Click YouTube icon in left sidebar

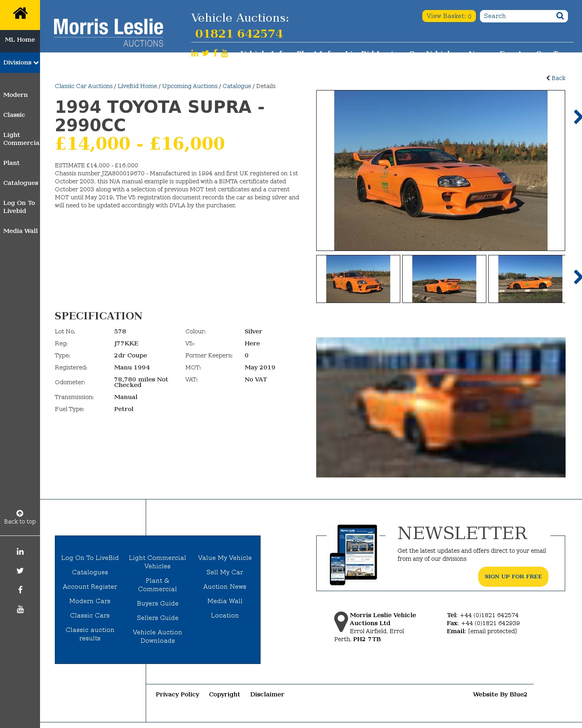(20, 609)
